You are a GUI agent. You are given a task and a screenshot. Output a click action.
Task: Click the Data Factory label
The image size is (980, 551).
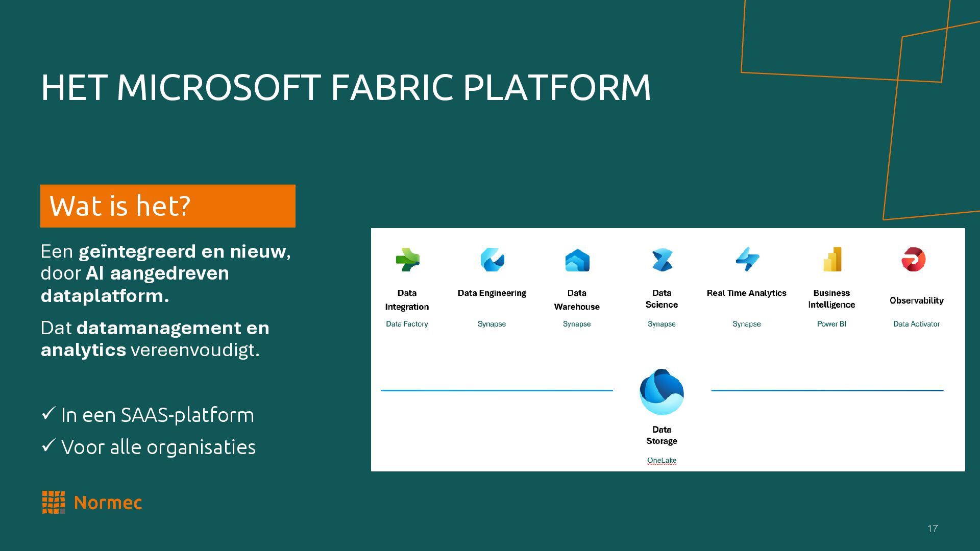(407, 324)
